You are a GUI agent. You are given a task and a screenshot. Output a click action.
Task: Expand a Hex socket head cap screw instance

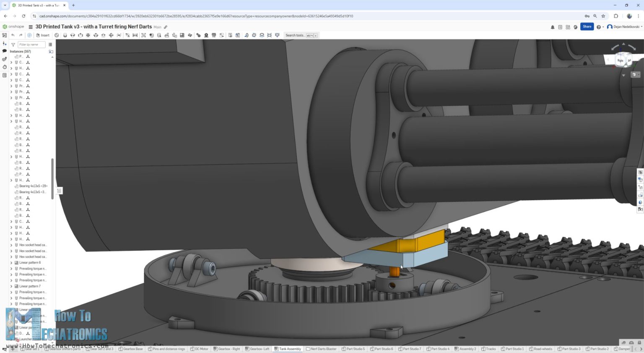(x=11, y=245)
